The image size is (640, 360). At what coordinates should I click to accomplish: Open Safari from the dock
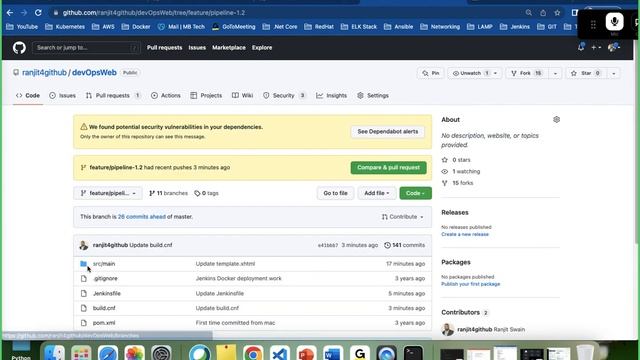point(108,353)
